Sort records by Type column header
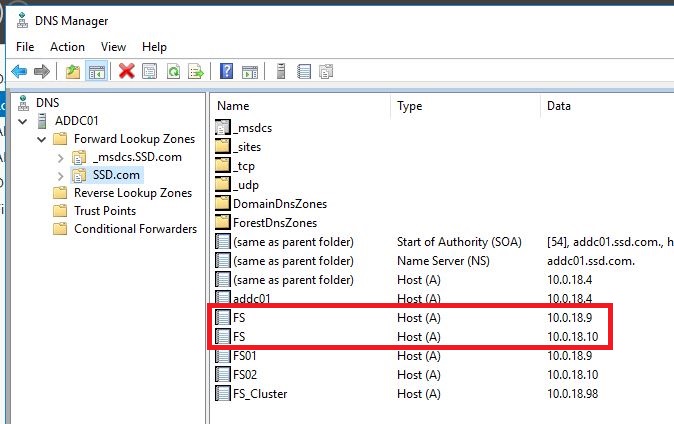 point(465,106)
